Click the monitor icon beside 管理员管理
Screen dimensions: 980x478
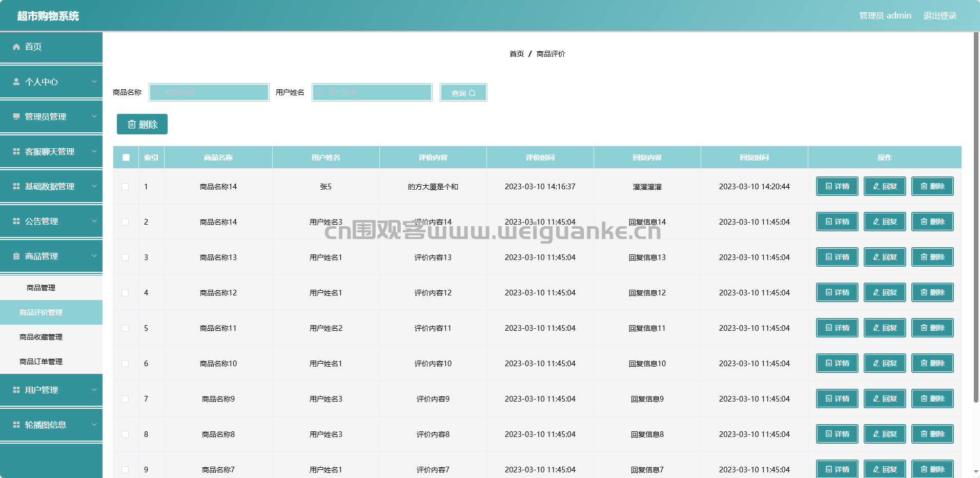(16, 116)
